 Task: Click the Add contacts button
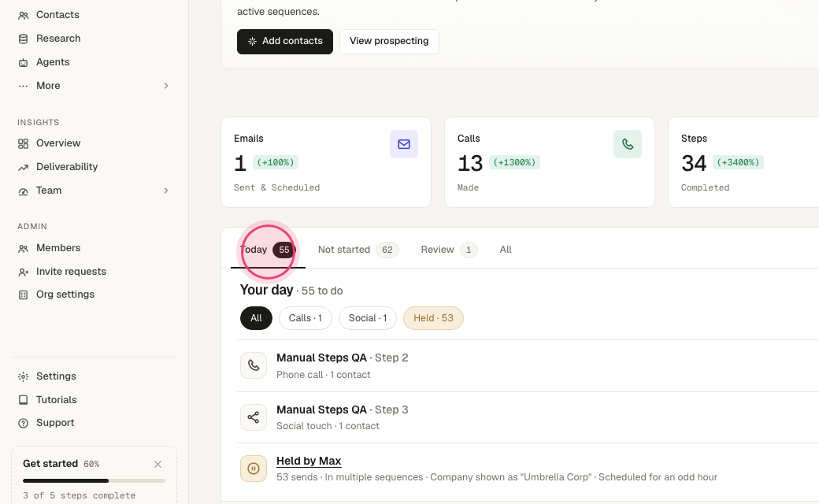pos(285,41)
